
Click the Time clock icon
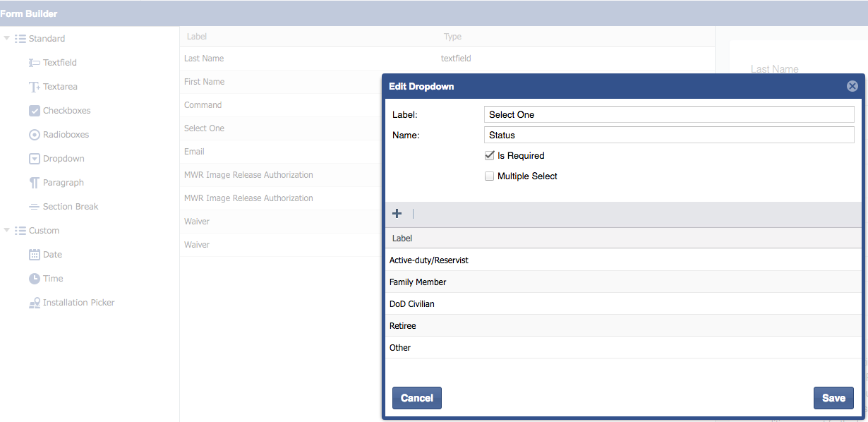coord(34,279)
